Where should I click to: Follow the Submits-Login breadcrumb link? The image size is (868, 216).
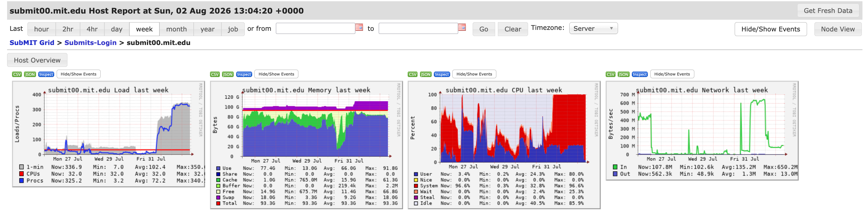coord(90,43)
